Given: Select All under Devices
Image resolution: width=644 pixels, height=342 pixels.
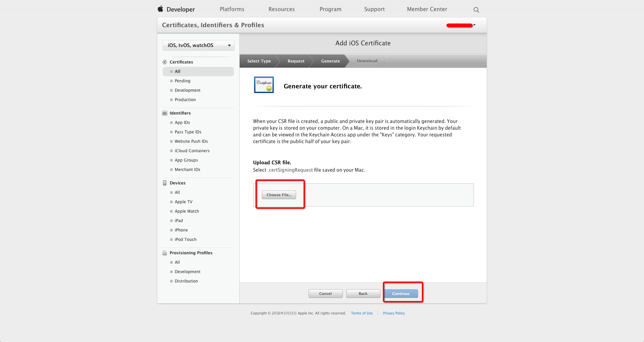Looking at the screenshot, I should click(177, 193).
